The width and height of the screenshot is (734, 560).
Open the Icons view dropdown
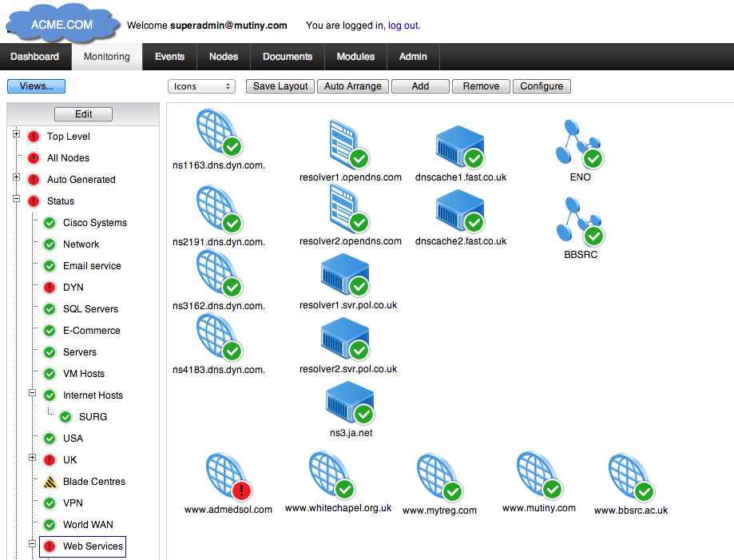tap(201, 85)
